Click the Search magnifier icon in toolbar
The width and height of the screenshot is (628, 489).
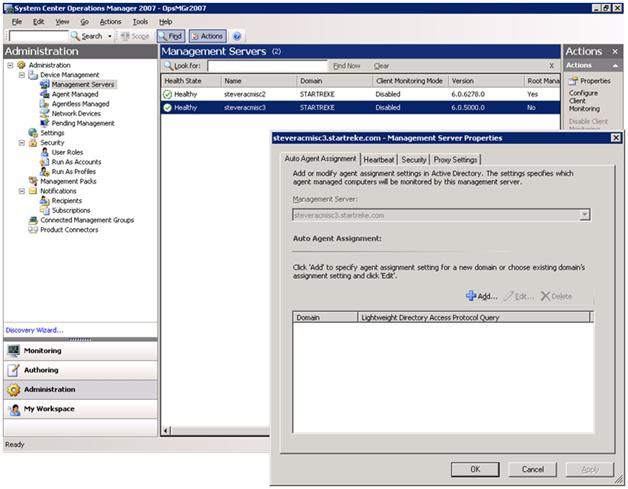tap(75, 36)
